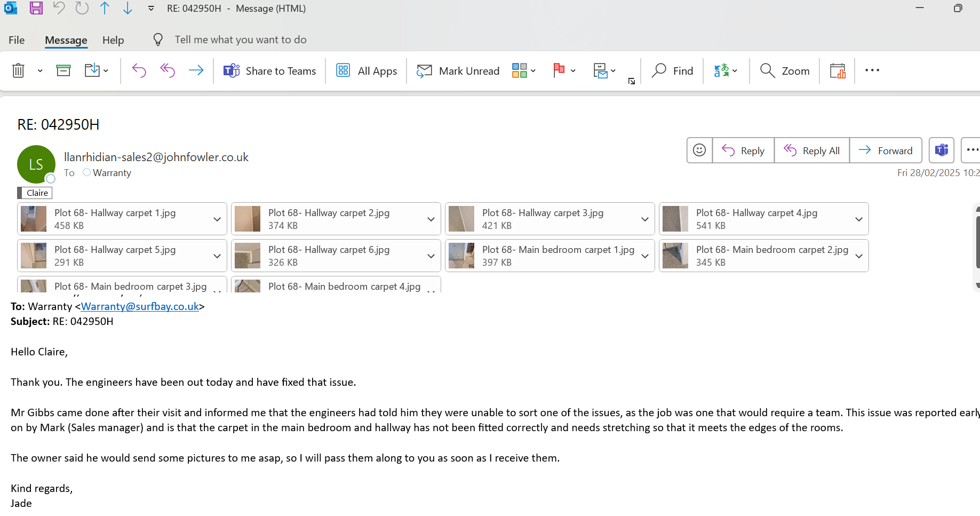Open dropdown for Hallway carpet 1.jpg attachment
The image size is (980, 516).
click(217, 219)
